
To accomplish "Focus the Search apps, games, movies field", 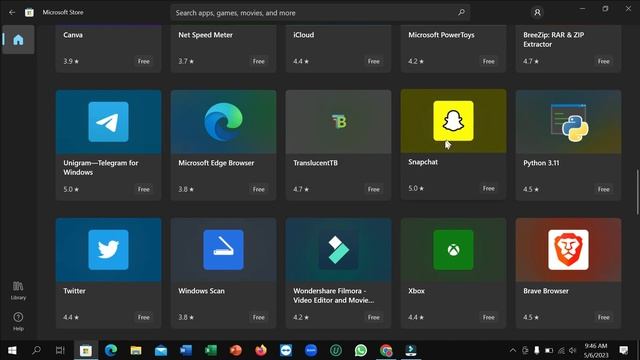I will (320, 13).
